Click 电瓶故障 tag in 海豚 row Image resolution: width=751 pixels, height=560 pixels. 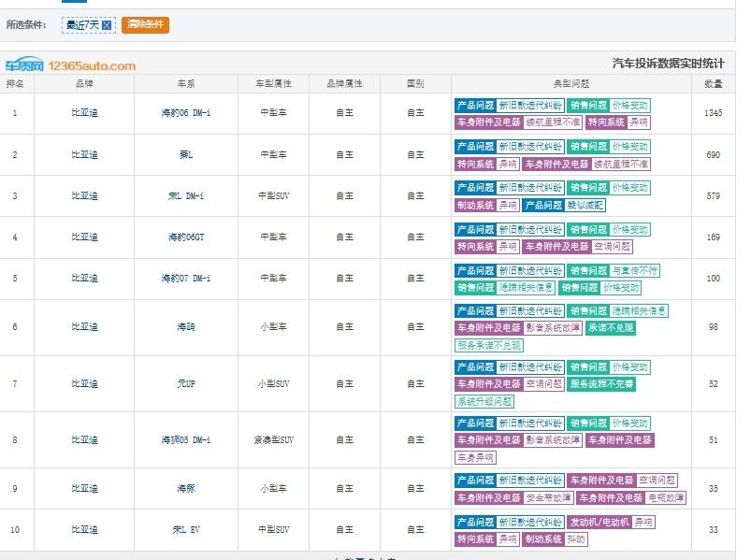tap(666, 497)
